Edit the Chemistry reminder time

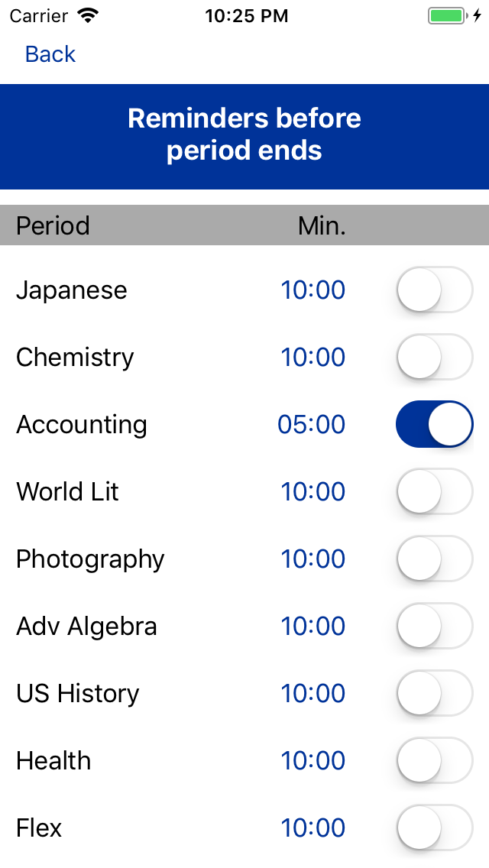321,357
